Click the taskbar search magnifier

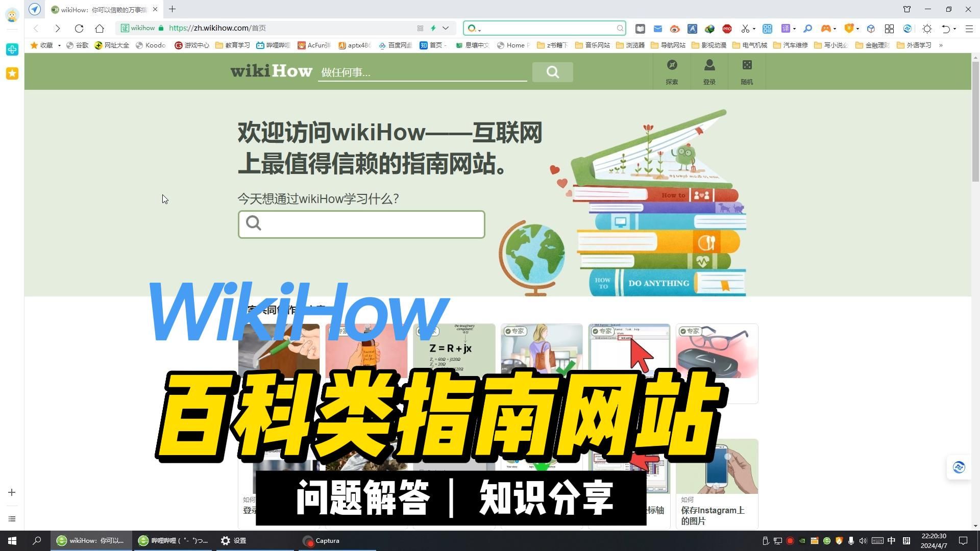point(37,541)
